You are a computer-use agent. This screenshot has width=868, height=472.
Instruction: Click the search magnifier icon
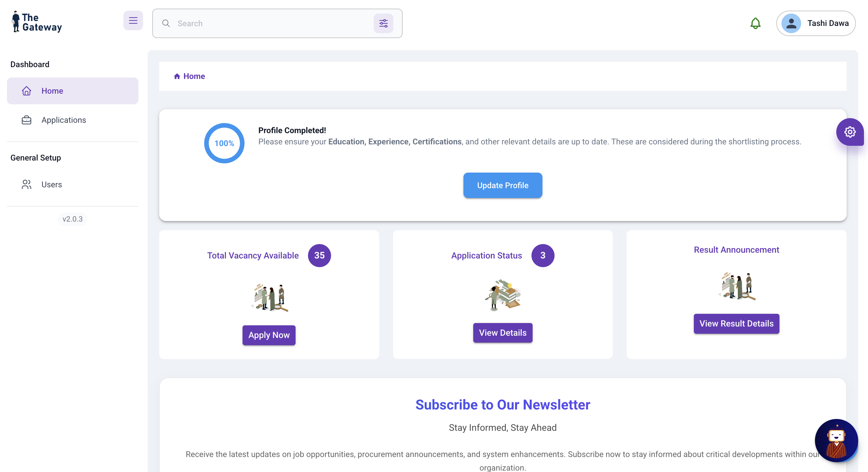(x=166, y=23)
